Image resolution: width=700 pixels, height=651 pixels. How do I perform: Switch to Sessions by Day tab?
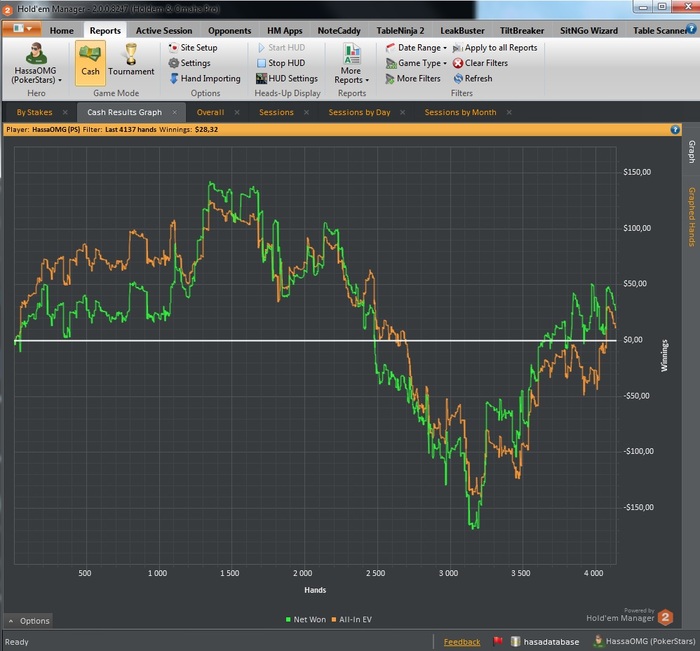tap(359, 112)
